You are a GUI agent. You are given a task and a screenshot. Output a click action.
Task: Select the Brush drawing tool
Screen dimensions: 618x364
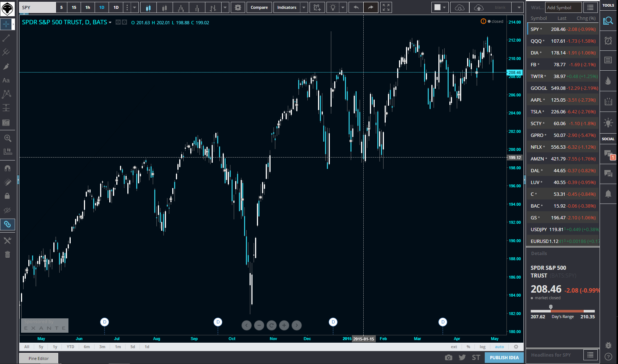[x=7, y=67]
